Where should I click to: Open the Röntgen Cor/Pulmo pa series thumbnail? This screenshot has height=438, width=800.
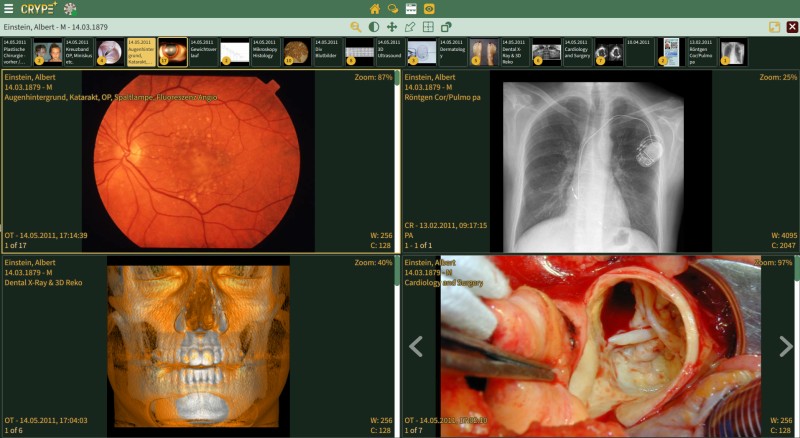732,51
